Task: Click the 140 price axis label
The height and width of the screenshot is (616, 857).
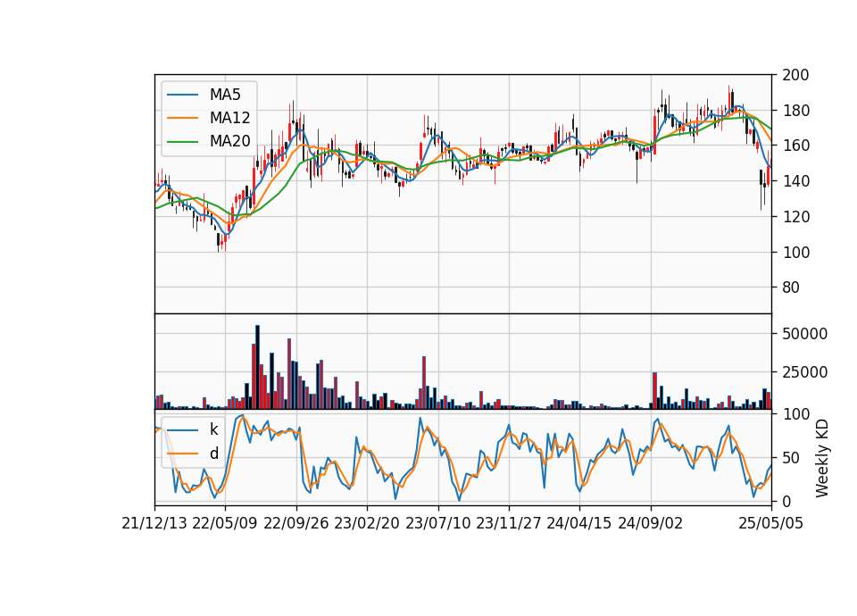Action: tap(795, 181)
